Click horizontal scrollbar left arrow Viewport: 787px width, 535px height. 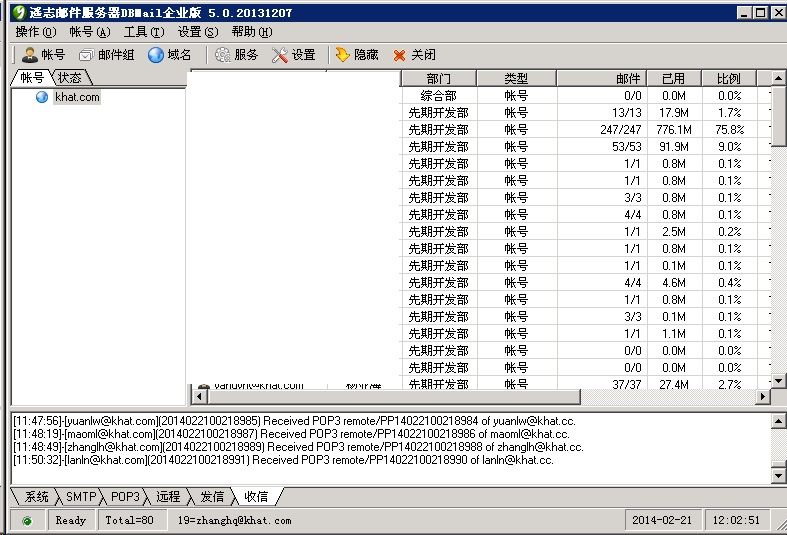199,396
